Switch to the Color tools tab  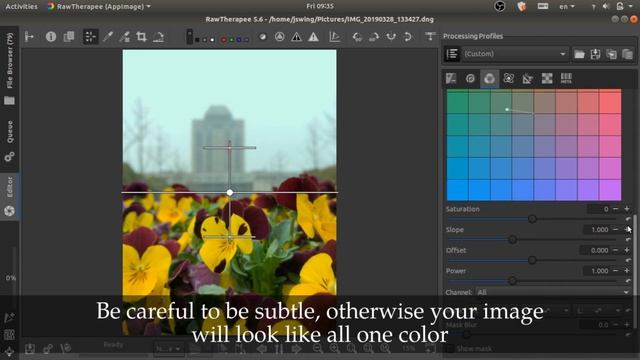489,78
